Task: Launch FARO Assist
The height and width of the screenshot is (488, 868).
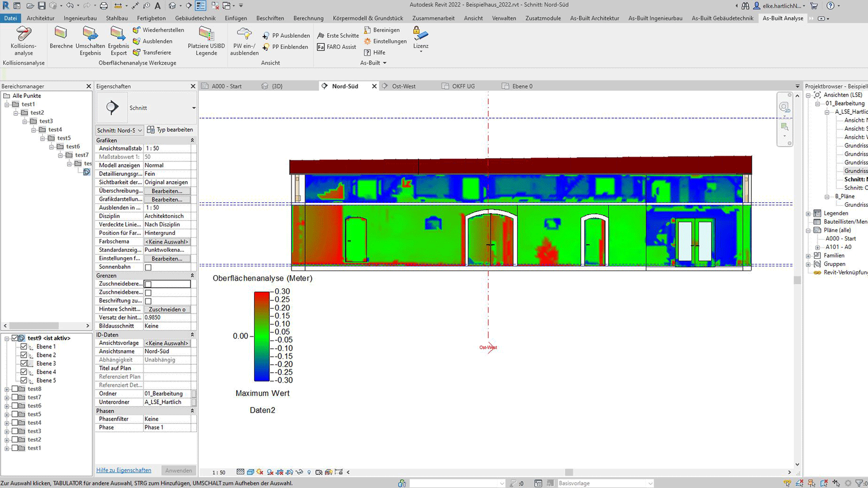Action: coord(336,47)
